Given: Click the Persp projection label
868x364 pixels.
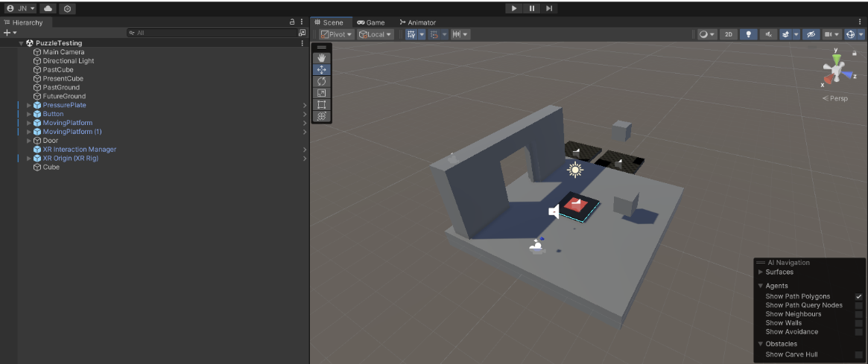Looking at the screenshot, I should (x=835, y=98).
